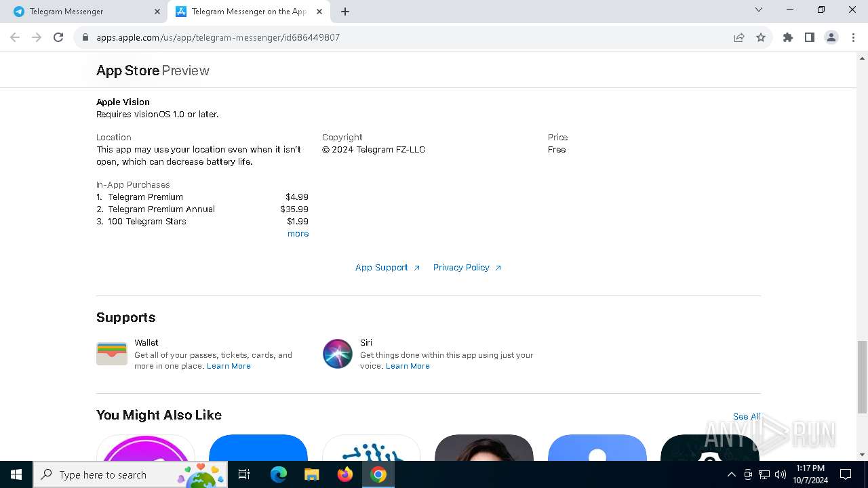Open Learn More for Wallet
The width and height of the screenshot is (868, 488).
click(229, 366)
